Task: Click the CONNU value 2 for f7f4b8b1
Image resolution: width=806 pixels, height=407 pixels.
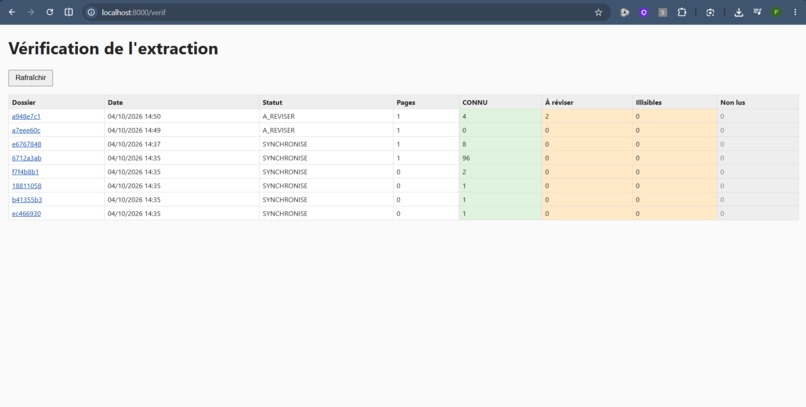Action: click(x=464, y=172)
